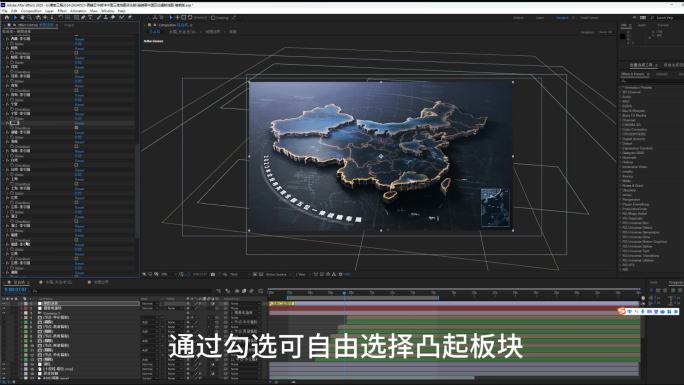Open the 1 View layout dropdown
Image resolution: width=684 pixels, height=385 pixels.
tap(301, 274)
